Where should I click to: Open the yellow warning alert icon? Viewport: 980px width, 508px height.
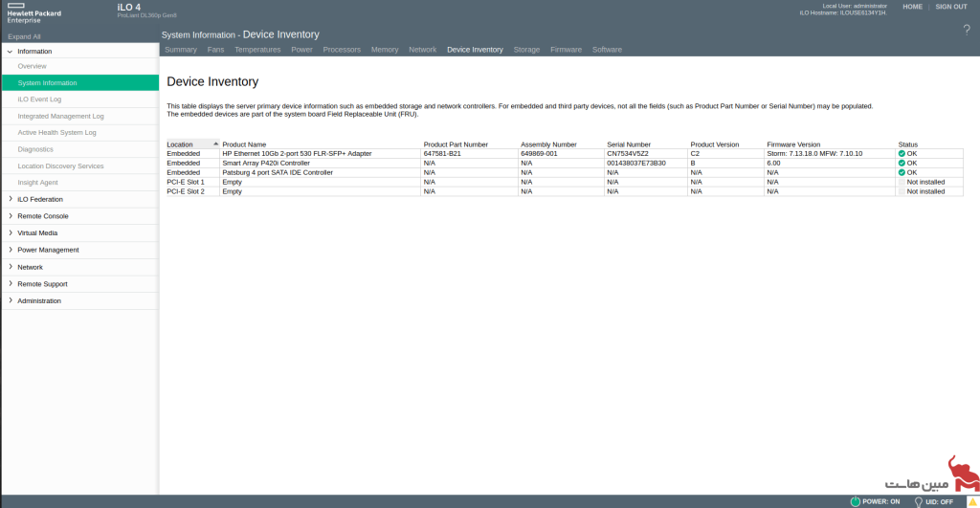tap(970, 501)
